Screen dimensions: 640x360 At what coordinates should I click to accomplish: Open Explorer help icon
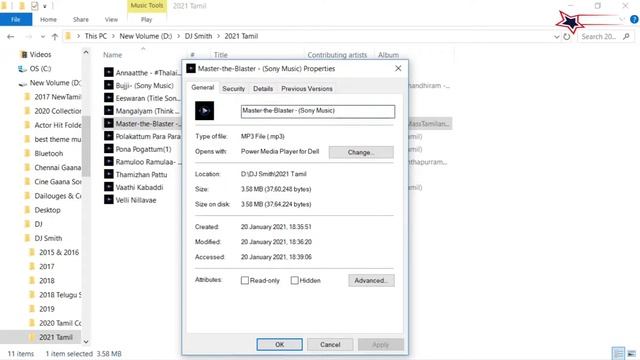[x=634, y=19]
